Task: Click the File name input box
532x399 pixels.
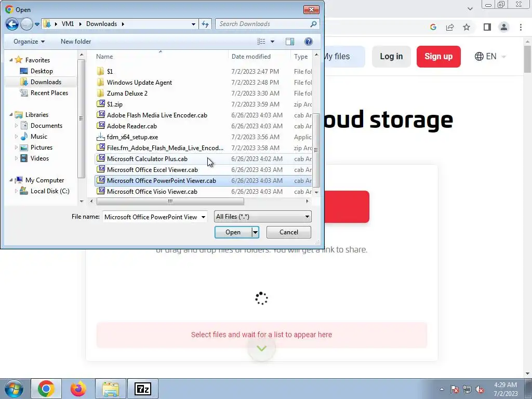Action: 151,217
